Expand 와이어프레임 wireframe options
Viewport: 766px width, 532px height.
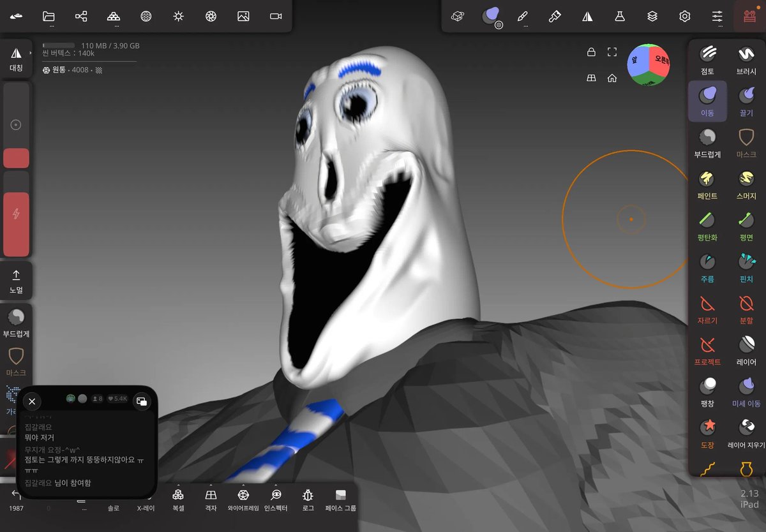pos(243,501)
